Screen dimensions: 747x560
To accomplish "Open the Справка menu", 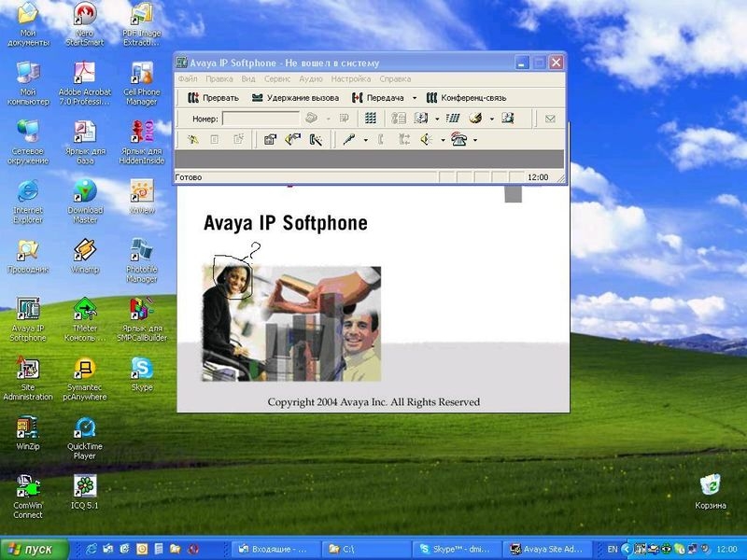I will tap(395, 79).
